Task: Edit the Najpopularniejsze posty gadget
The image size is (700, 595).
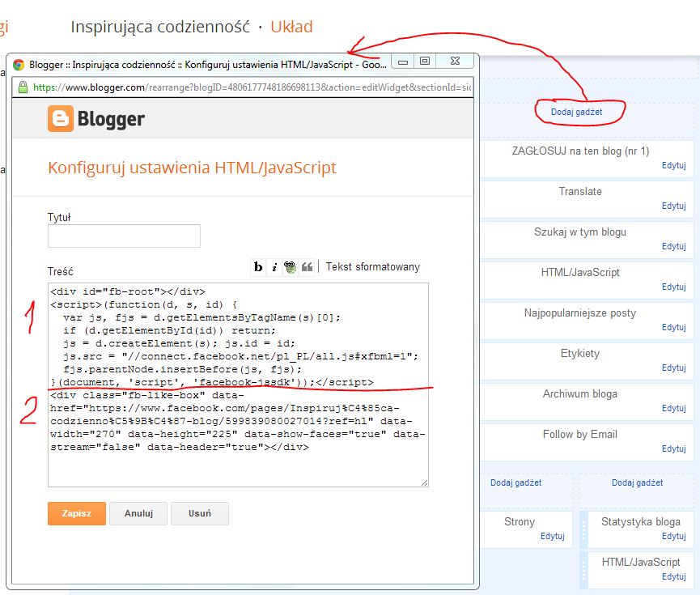Action: [x=673, y=327]
